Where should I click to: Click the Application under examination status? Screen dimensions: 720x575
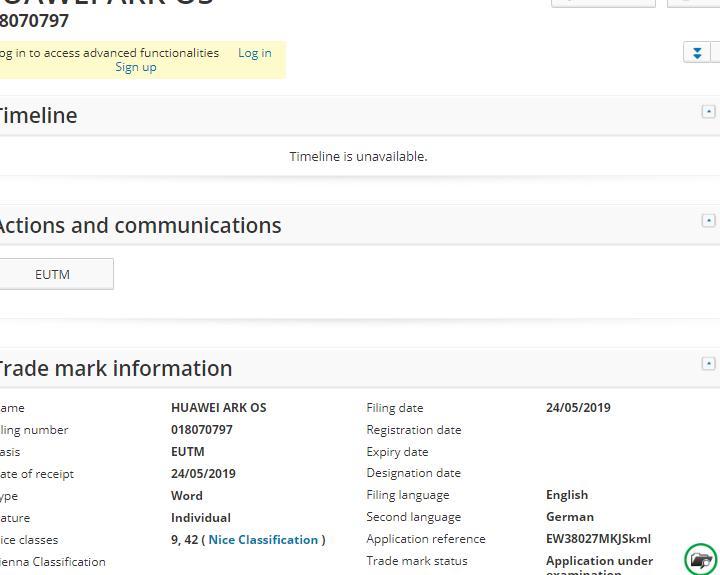(x=598, y=562)
